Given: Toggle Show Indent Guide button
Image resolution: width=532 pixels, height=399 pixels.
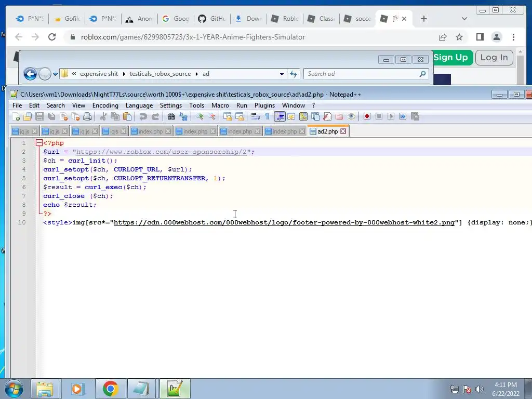Looking at the screenshot, I should [280, 117].
